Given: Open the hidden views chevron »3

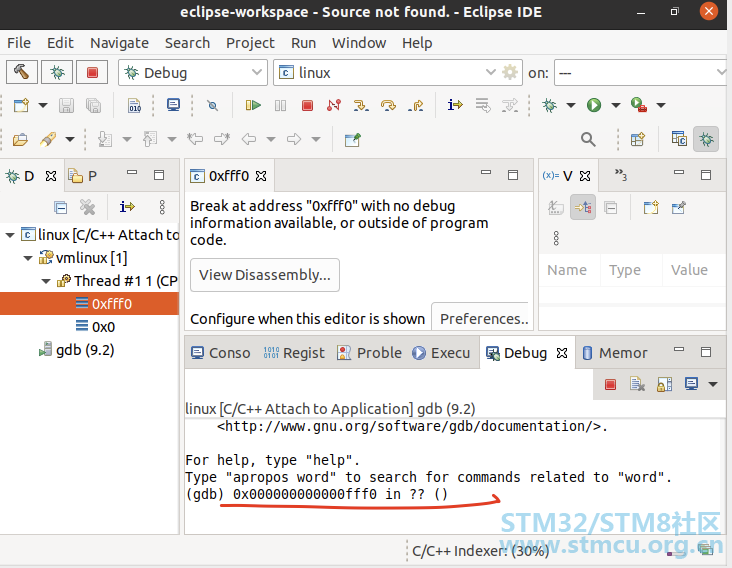Looking at the screenshot, I should [620, 175].
